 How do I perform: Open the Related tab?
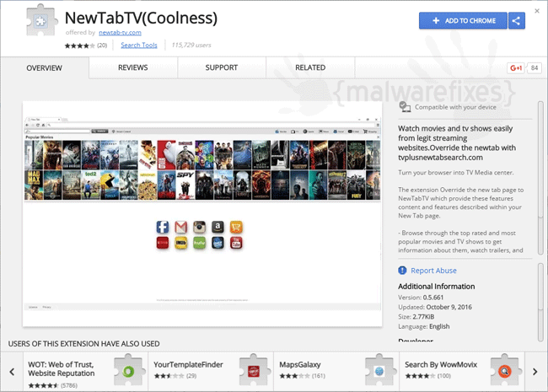click(310, 67)
